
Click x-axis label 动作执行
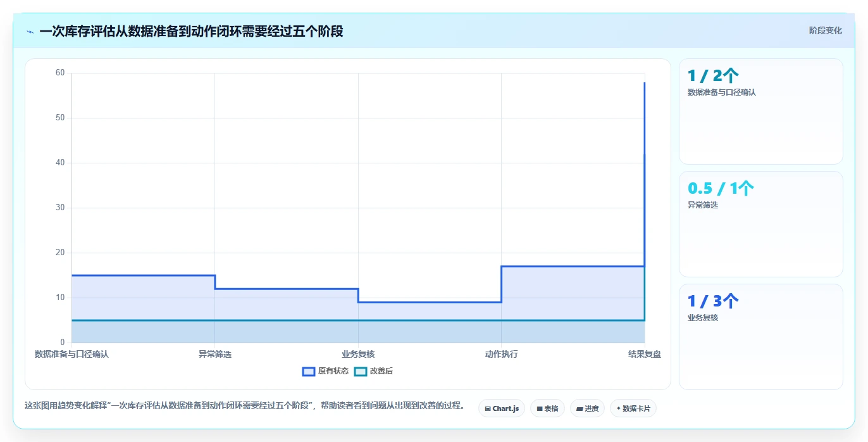(x=501, y=355)
